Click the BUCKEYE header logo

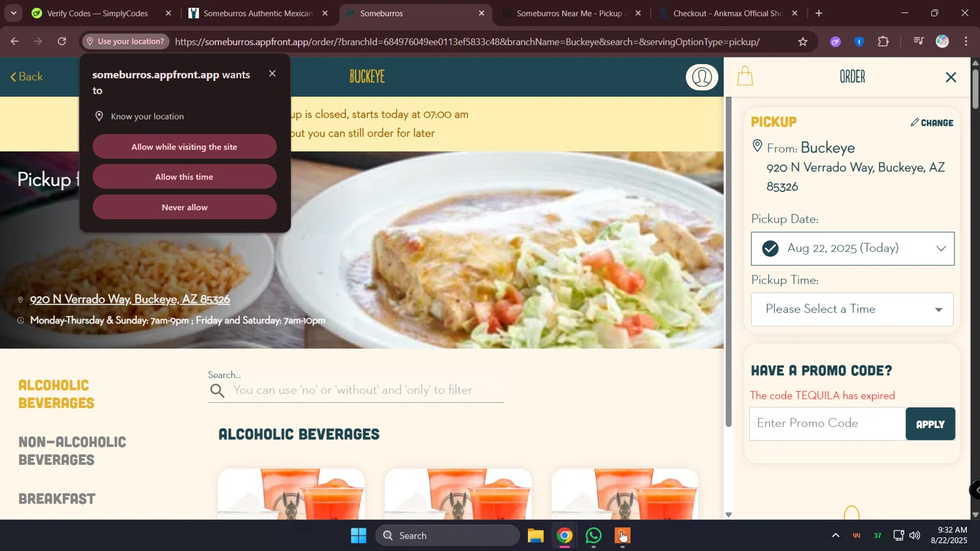[x=367, y=77]
